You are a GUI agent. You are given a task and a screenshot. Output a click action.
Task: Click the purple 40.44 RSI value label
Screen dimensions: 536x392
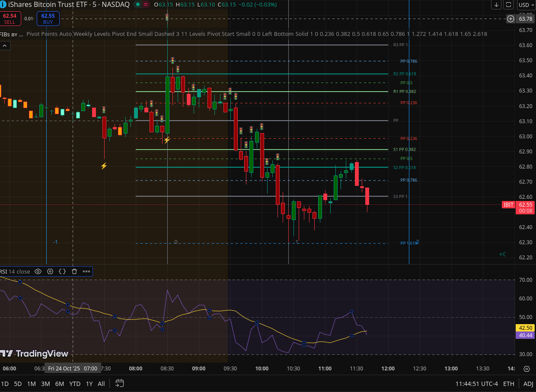(525, 335)
